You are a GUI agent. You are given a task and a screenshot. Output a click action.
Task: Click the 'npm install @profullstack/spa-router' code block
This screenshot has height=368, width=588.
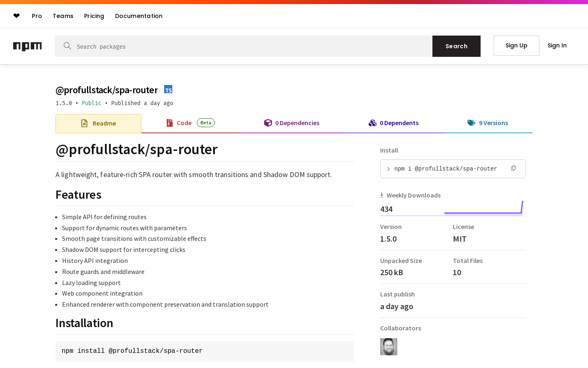click(x=205, y=351)
